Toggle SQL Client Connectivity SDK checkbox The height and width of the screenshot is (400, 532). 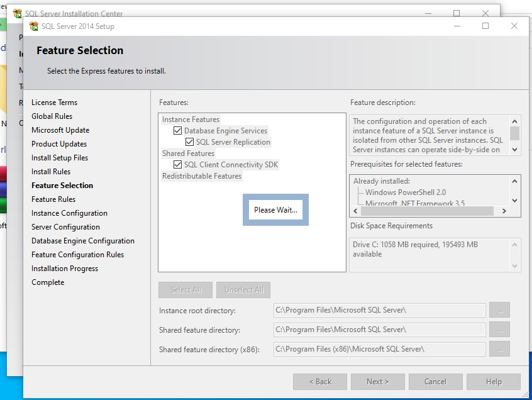pyautogui.click(x=178, y=165)
